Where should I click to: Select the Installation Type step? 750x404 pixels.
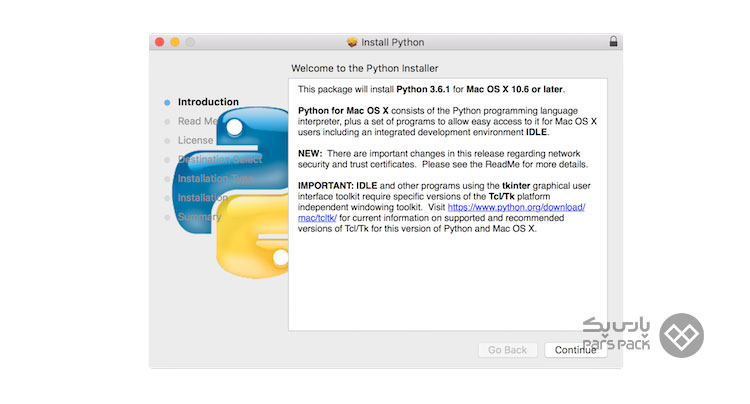tap(214, 179)
